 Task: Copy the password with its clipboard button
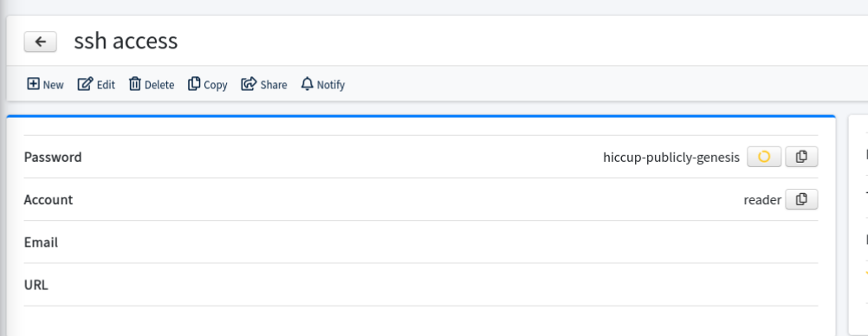point(801,158)
